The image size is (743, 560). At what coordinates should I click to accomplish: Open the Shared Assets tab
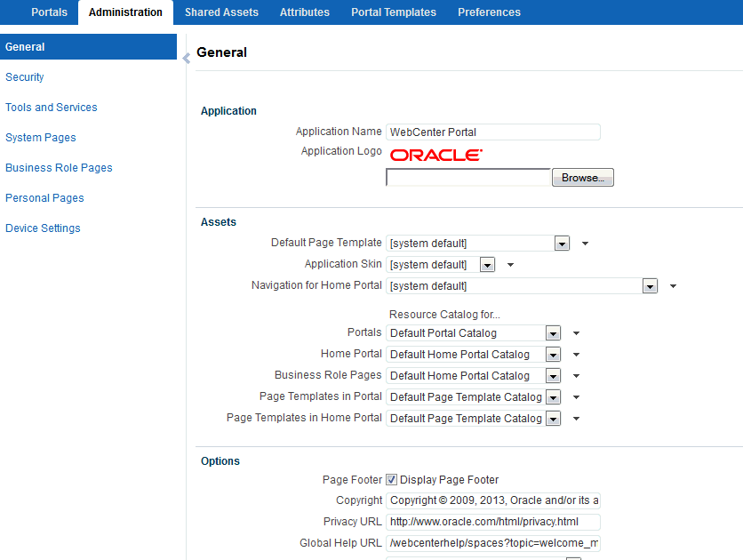point(221,12)
